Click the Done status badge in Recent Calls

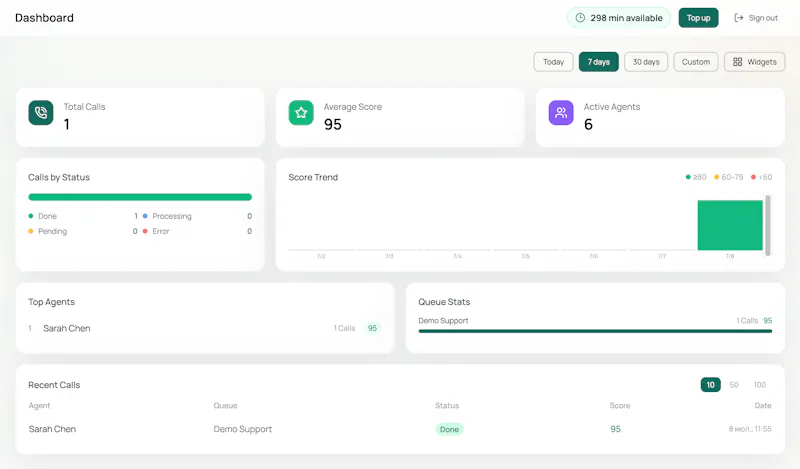(x=449, y=429)
